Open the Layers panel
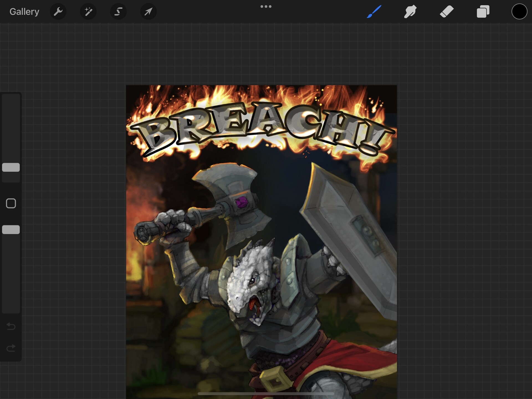The height and width of the screenshot is (399, 532). point(483,11)
